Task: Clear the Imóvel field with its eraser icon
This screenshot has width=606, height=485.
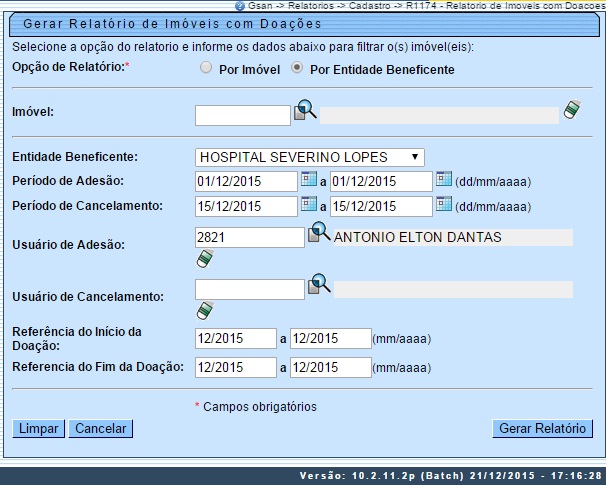Action: point(572,110)
